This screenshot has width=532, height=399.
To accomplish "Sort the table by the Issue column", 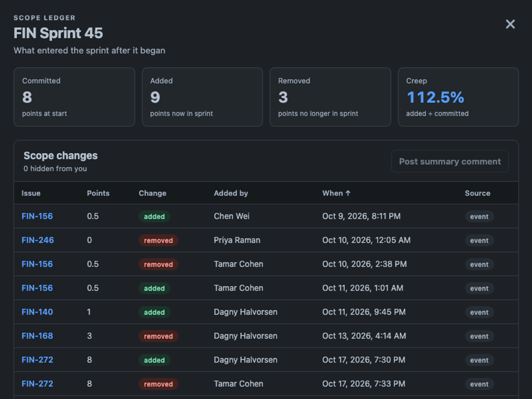I will (31, 193).
